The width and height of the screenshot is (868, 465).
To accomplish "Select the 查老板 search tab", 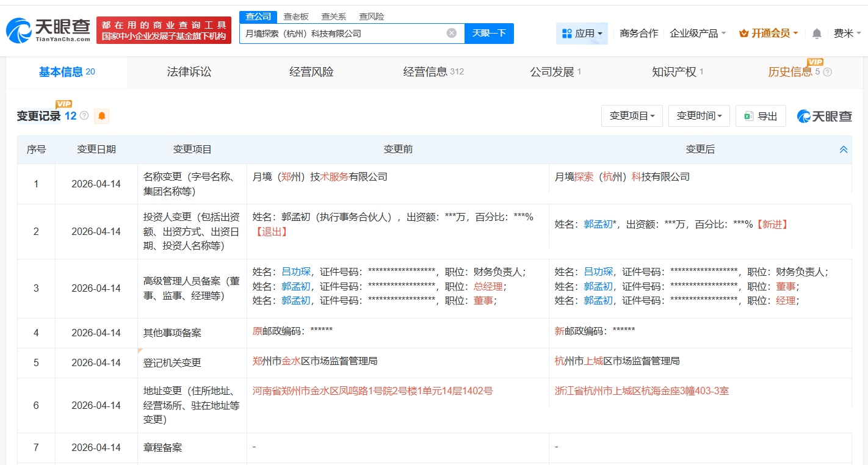I will [x=296, y=16].
